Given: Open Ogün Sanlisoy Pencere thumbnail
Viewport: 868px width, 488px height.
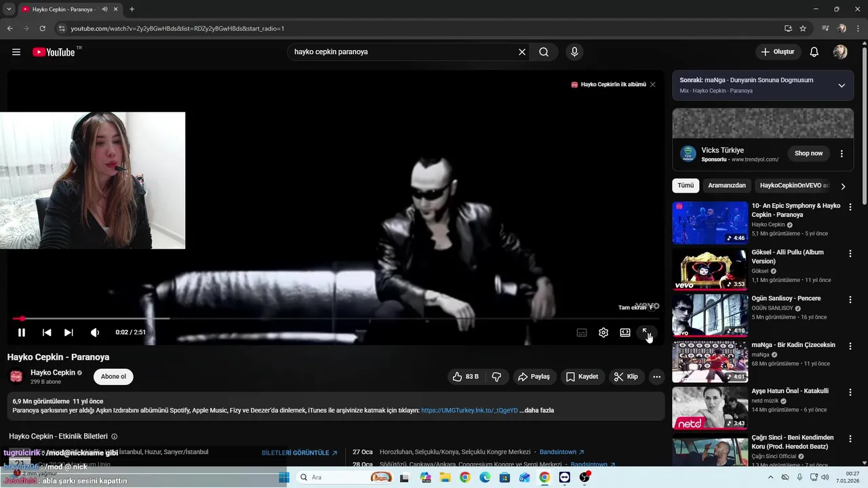Looking at the screenshot, I should pos(709,315).
